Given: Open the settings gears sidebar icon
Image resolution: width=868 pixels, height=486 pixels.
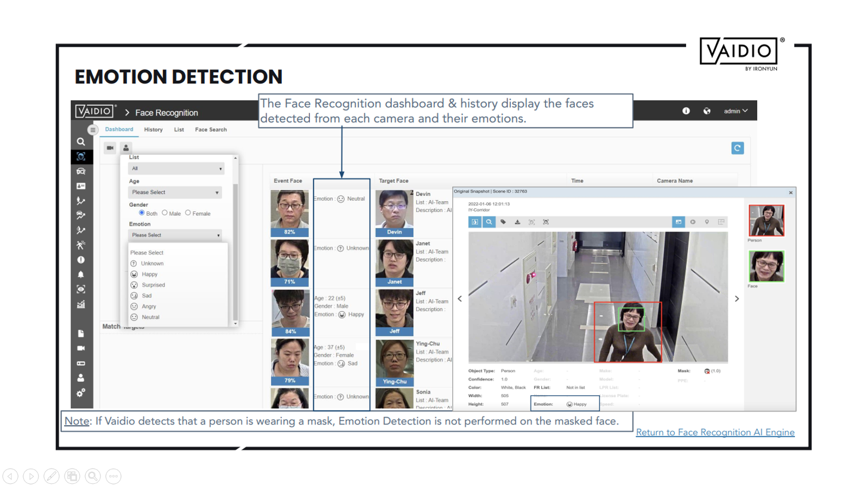Looking at the screenshot, I should point(81,393).
